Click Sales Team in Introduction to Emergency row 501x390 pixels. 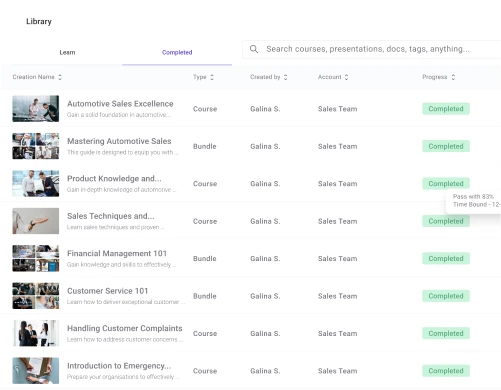tap(337, 371)
